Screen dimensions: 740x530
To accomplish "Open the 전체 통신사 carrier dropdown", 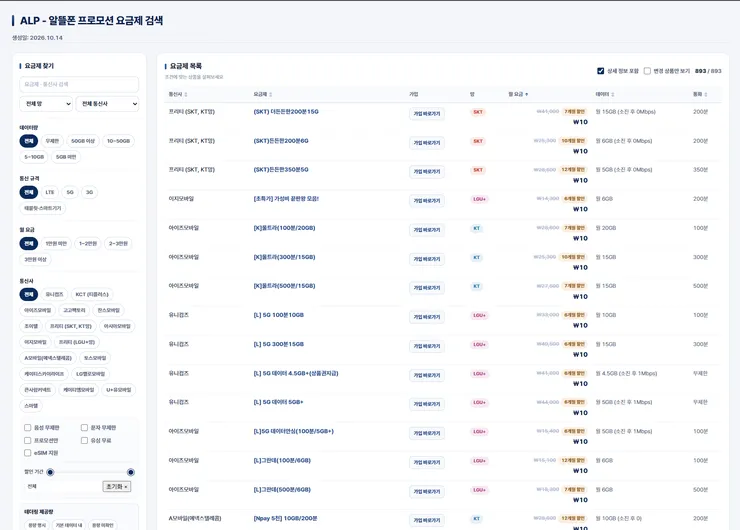I will click(x=107, y=104).
